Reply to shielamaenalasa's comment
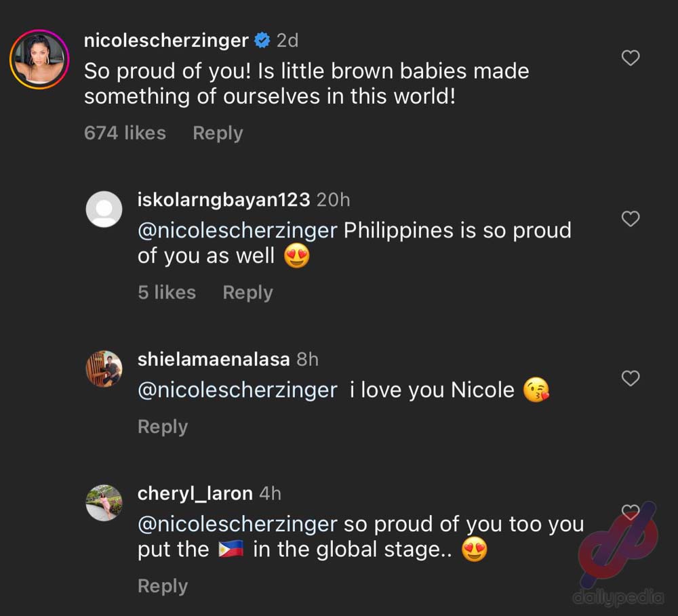This screenshot has width=678, height=616. [x=163, y=426]
